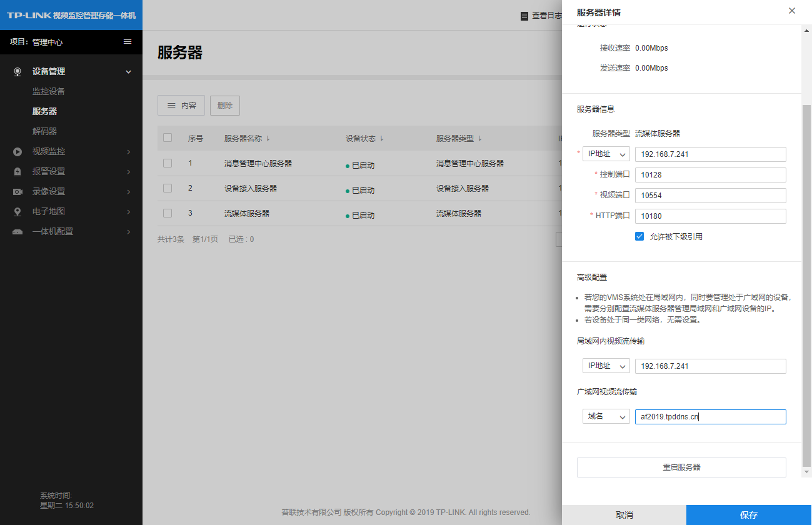Screen dimensions: 812x525
Task: Click the 电子地图 map pin icon
Action: (x=18, y=212)
